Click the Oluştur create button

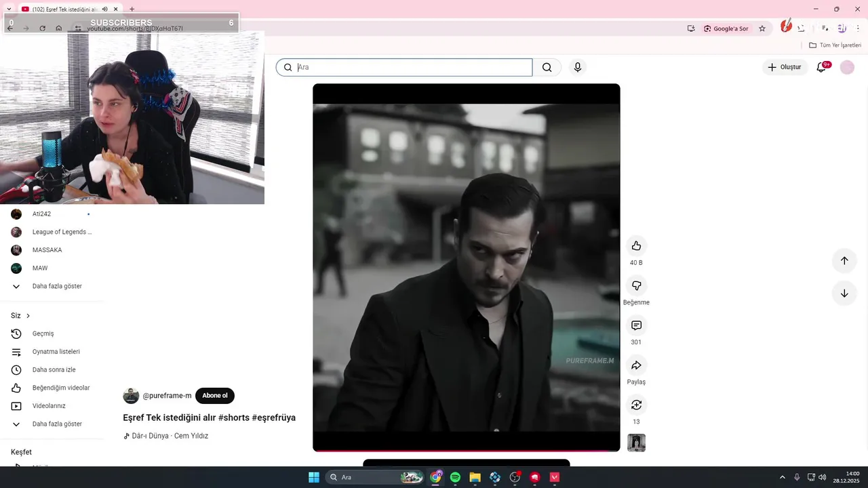785,67
